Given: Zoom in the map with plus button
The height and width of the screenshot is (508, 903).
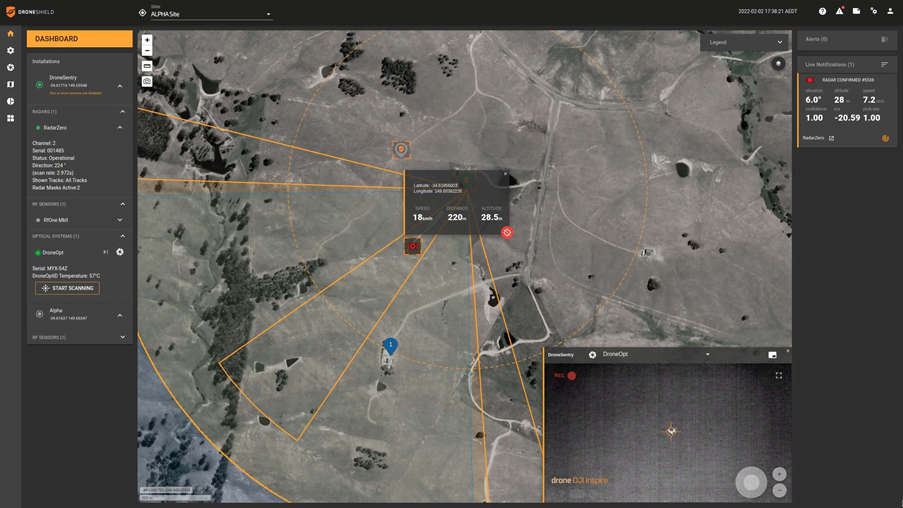Looking at the screenshot, I should pos(147,40).
